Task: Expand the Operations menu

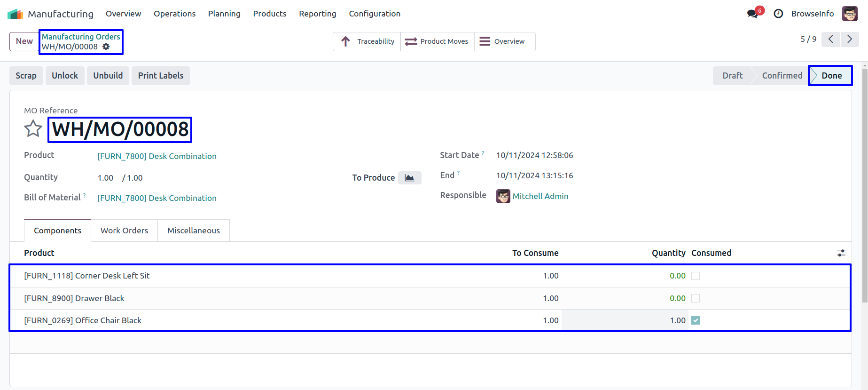Action: [174, 14]
